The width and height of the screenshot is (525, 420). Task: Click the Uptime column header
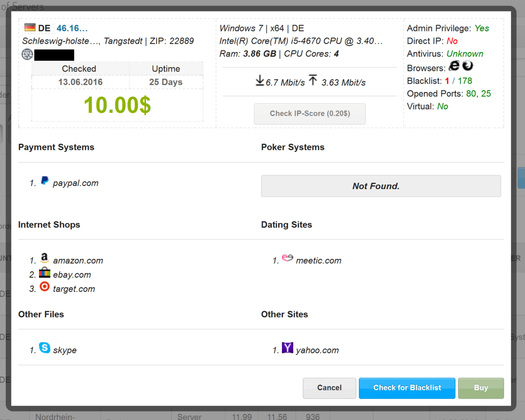166,69
